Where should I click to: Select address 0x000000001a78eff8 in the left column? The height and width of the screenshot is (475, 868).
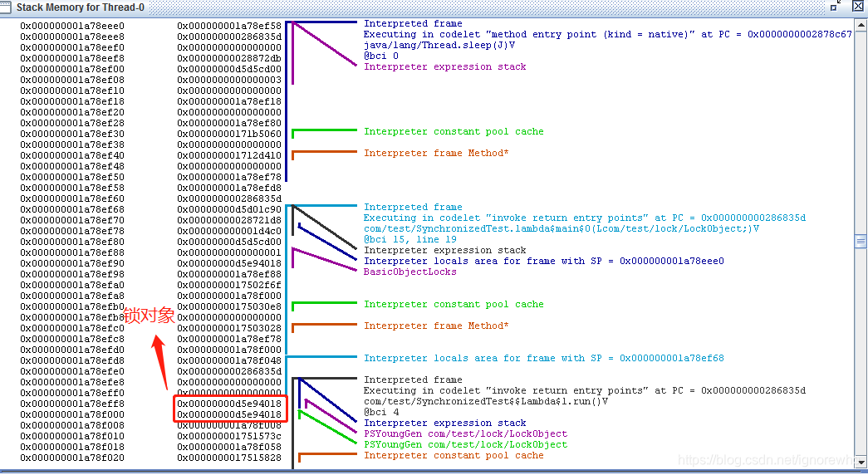(72, 404)
